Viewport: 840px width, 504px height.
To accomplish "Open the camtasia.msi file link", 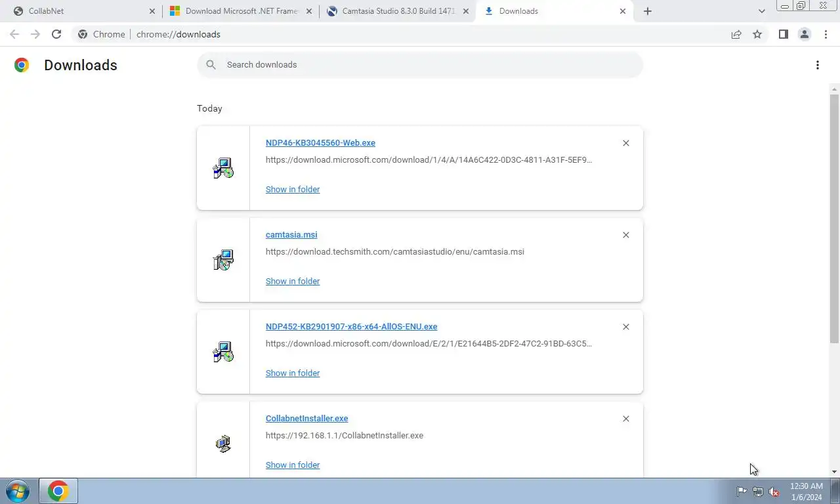I will tap(291, 235).
